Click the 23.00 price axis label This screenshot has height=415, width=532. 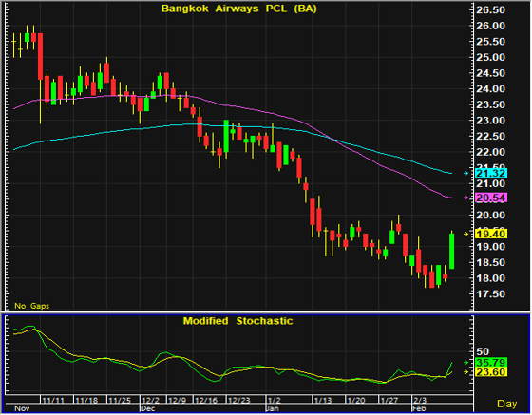490,121
